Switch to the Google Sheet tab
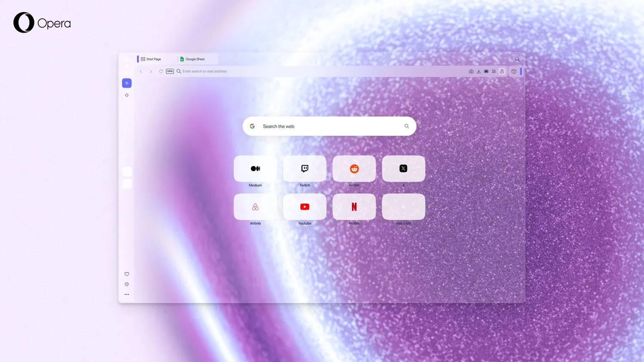This screenshot has height=362, width=644. pyautogui.click(x=198, y=59)
